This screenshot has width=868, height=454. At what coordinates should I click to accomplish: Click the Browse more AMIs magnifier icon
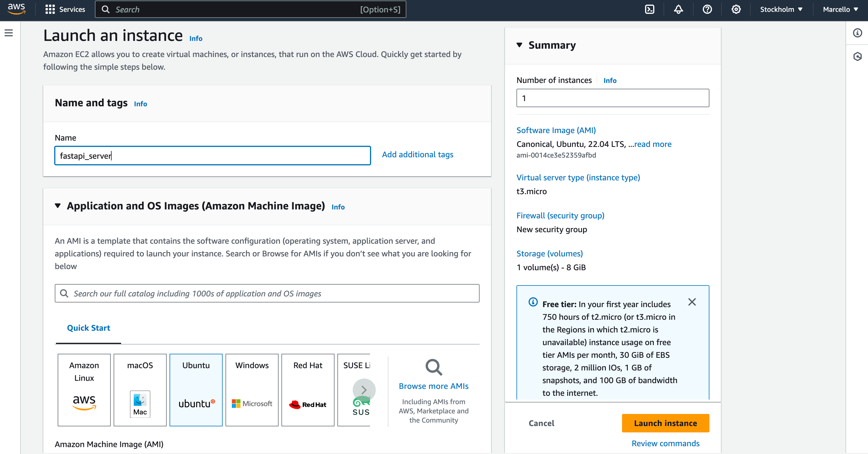click(434, 367)
